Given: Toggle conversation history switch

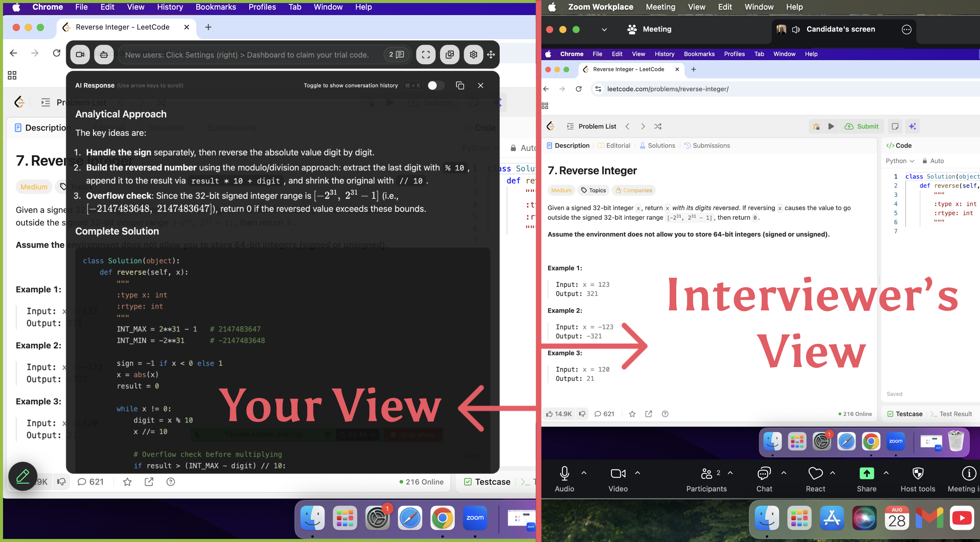Looking at the screenshot, I should click(436, 85).
